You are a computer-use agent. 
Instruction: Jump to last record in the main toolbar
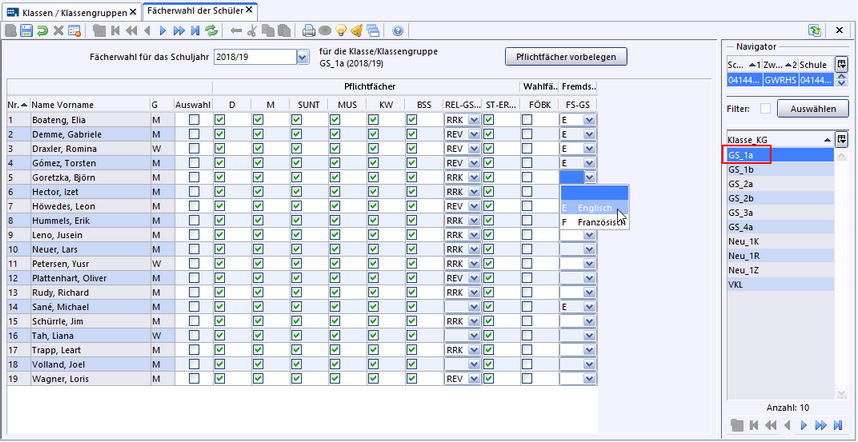(x=194, y=31)
